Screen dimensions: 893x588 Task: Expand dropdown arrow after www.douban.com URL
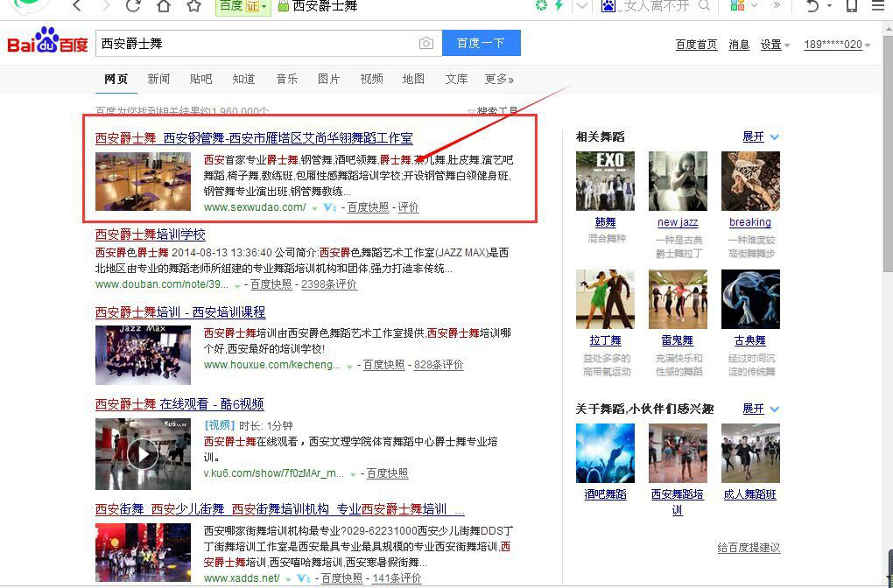[237, 286]
